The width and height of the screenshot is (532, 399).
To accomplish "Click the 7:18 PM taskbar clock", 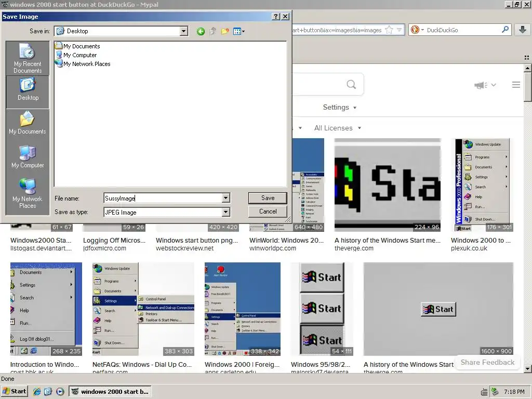I will click(x=514, y=392).
